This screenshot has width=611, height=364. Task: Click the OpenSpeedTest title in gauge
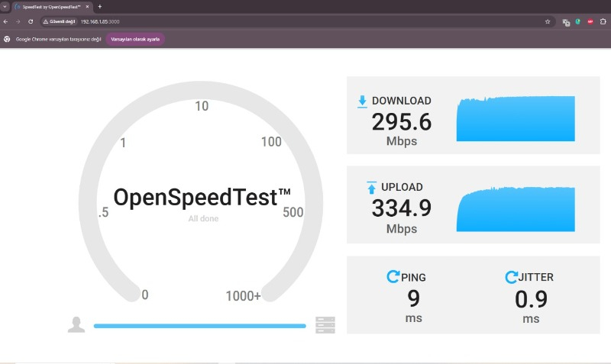click(x=202, y=198)
